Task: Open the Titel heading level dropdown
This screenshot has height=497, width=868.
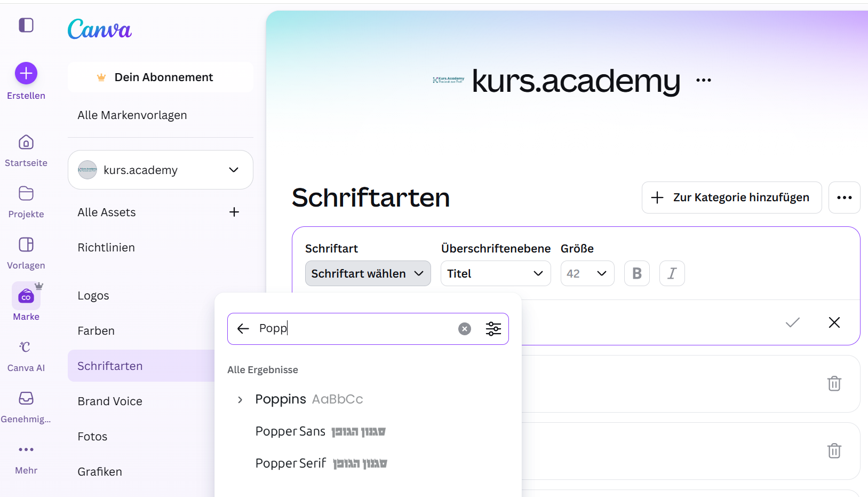Action: click(495, 273)
